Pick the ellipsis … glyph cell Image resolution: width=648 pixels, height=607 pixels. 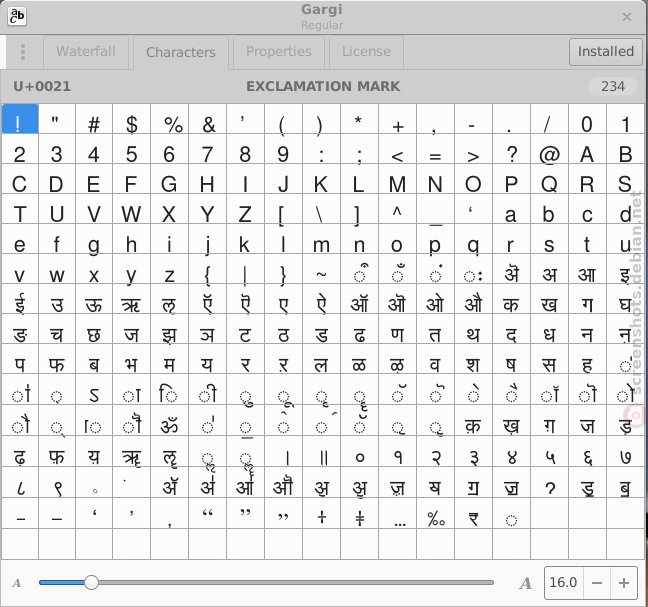(x=398, y=513)
